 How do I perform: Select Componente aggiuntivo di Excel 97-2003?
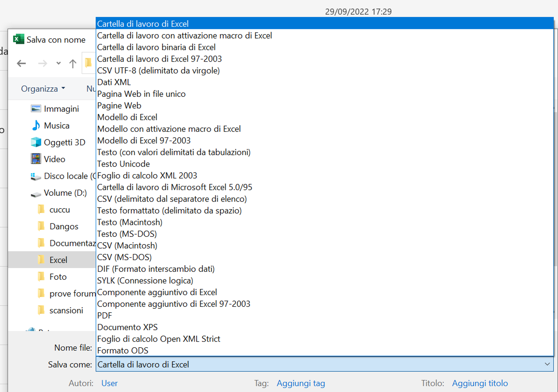[325, 304]
